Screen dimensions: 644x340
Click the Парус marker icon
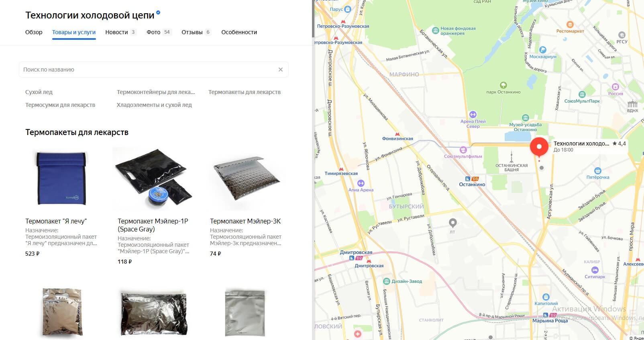[348, 9]
